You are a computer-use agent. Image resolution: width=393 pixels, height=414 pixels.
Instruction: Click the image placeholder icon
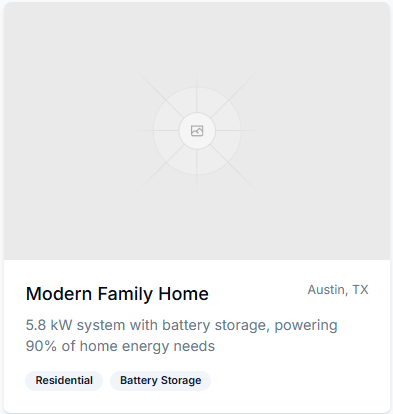197,131
